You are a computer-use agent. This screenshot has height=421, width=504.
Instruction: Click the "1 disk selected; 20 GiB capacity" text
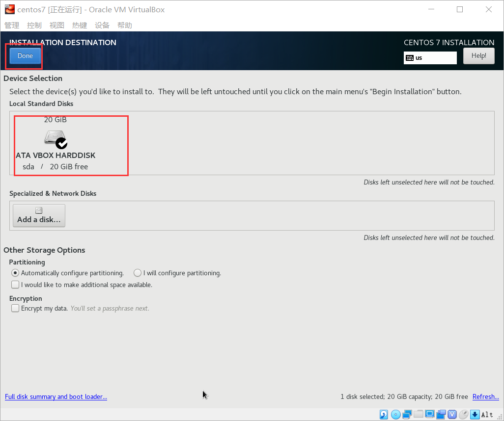tap(386, 396)
